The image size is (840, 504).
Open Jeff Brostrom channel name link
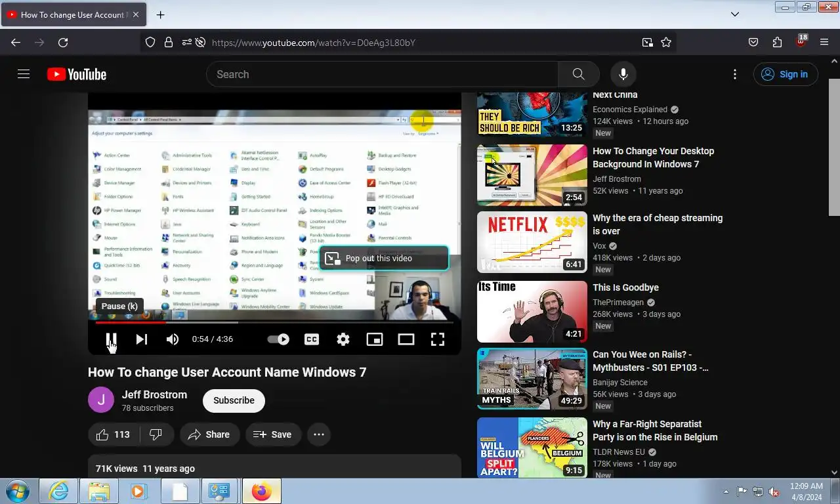(154, 394)
